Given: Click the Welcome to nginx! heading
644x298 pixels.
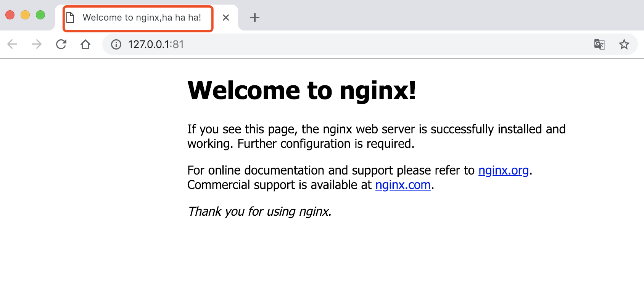Looking at the screenshot, I should point(302,91).
